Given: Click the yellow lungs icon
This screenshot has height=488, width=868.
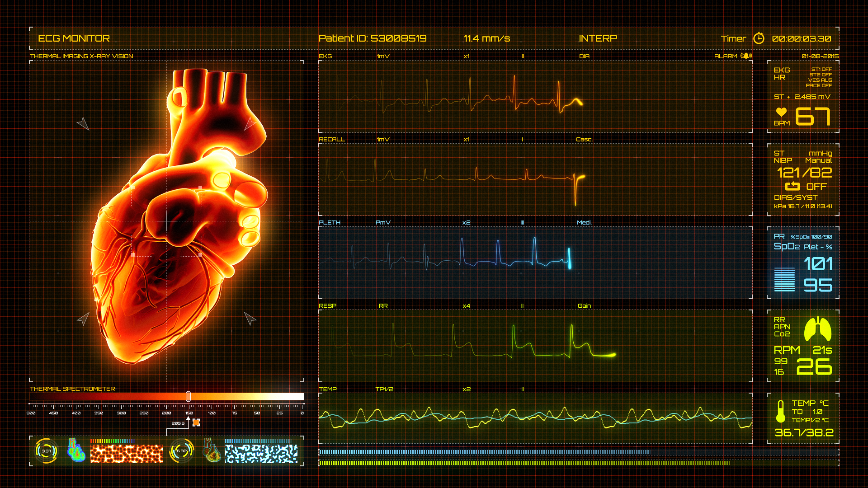Looking at the screenshot, I should point(818,329).
